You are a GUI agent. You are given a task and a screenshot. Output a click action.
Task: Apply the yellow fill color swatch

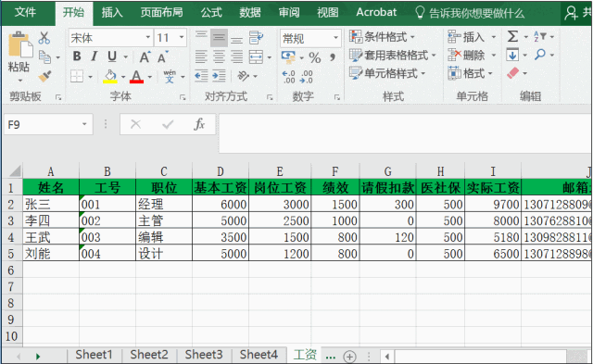110,76
